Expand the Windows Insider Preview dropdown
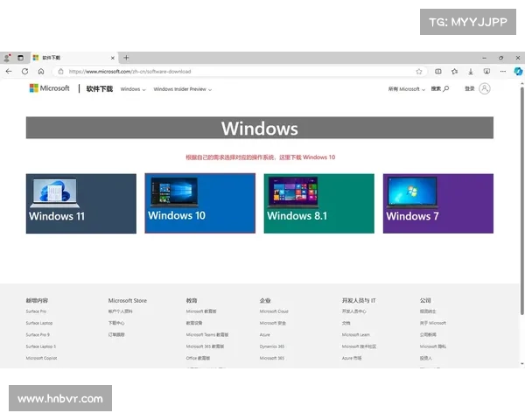The height and width of the screenshot is (420, 525). [x=183, y=89]
